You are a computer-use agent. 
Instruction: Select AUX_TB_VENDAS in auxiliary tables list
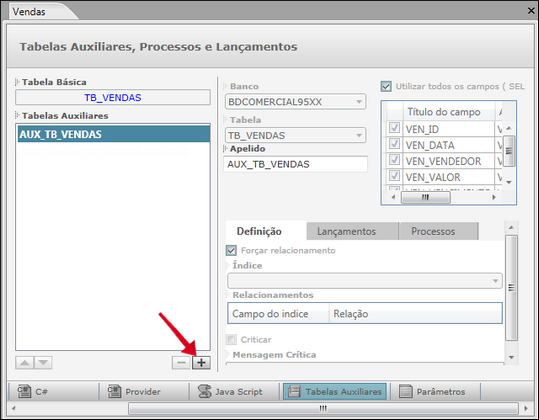[114, 134]
